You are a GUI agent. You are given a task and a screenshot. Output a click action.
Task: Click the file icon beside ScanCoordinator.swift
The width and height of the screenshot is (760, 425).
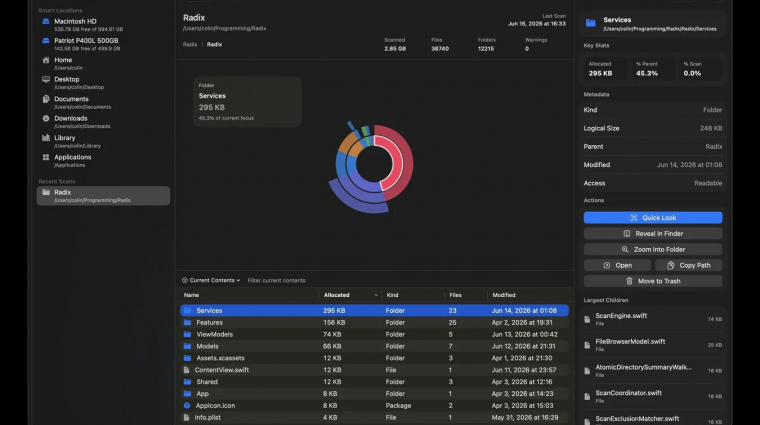click(587, 396)
